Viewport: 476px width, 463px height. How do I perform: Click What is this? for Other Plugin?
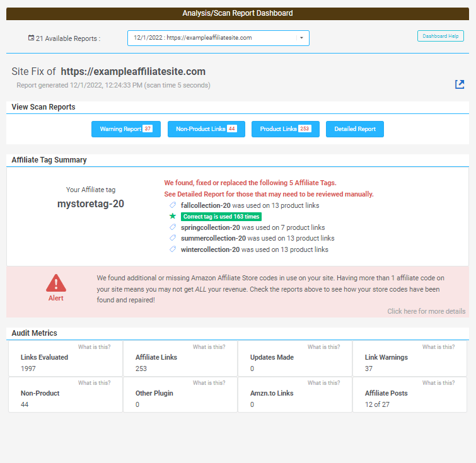click(x=209, y=383)
